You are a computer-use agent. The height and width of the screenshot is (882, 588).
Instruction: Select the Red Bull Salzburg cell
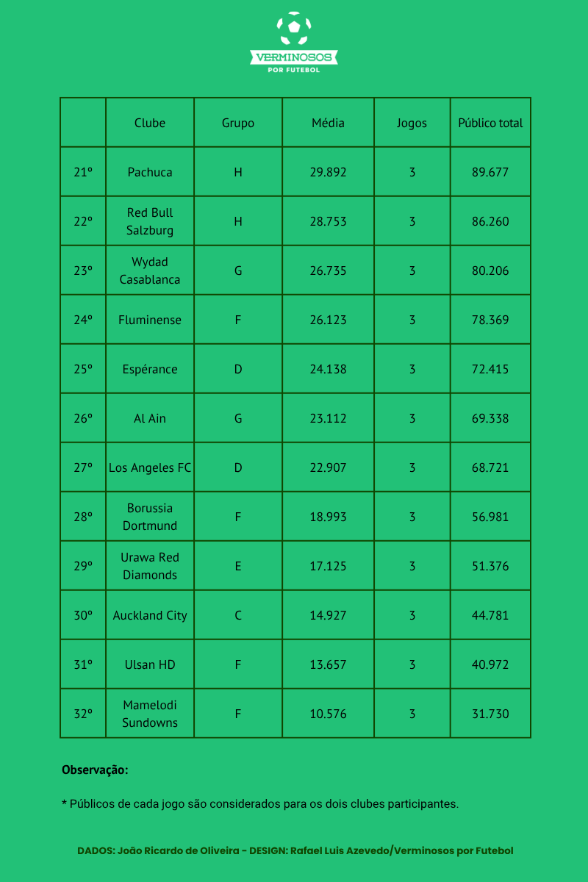(150, 221)
